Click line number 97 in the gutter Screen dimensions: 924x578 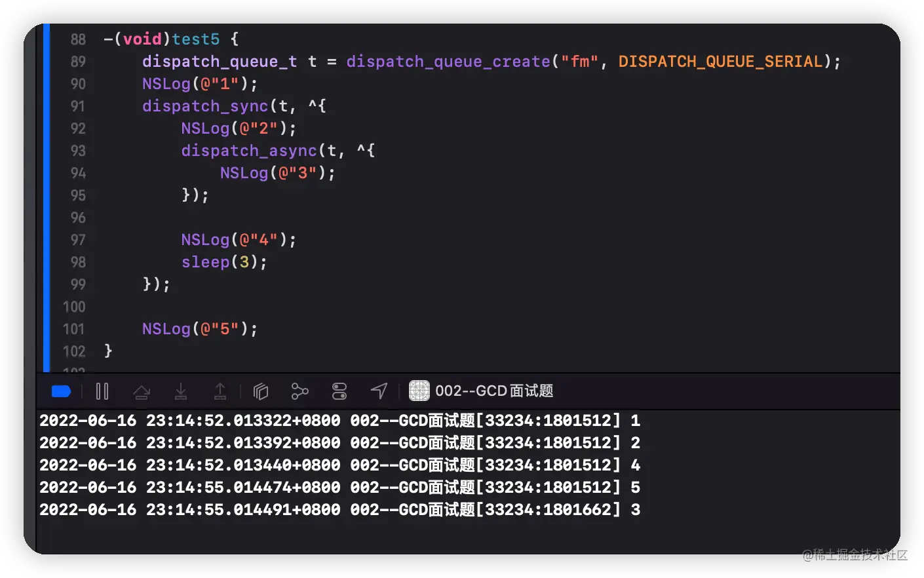click(x=78, y=240)
